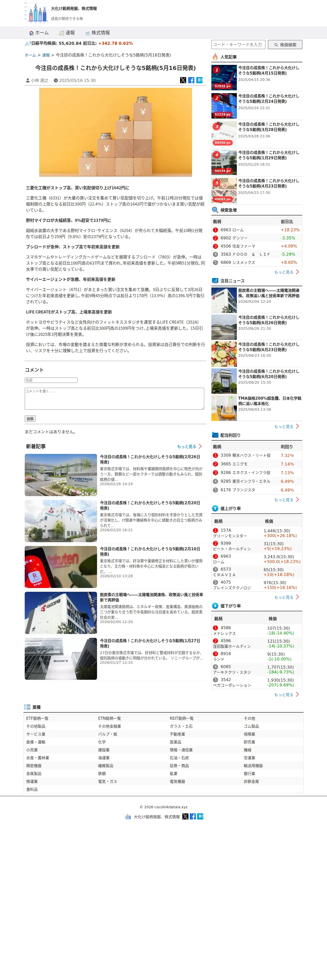
Task: Open REIT銘柄一覧 industry link
Action: [x=182, y=718]
